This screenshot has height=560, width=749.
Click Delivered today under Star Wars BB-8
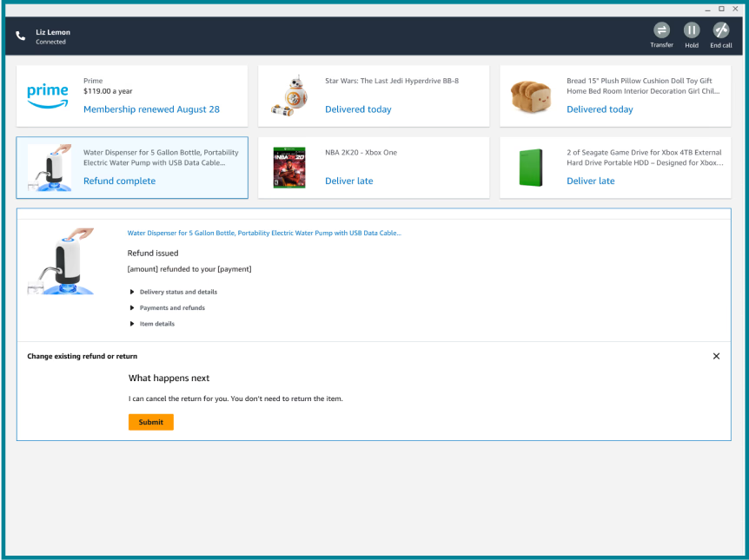click(x=358, y=109)
